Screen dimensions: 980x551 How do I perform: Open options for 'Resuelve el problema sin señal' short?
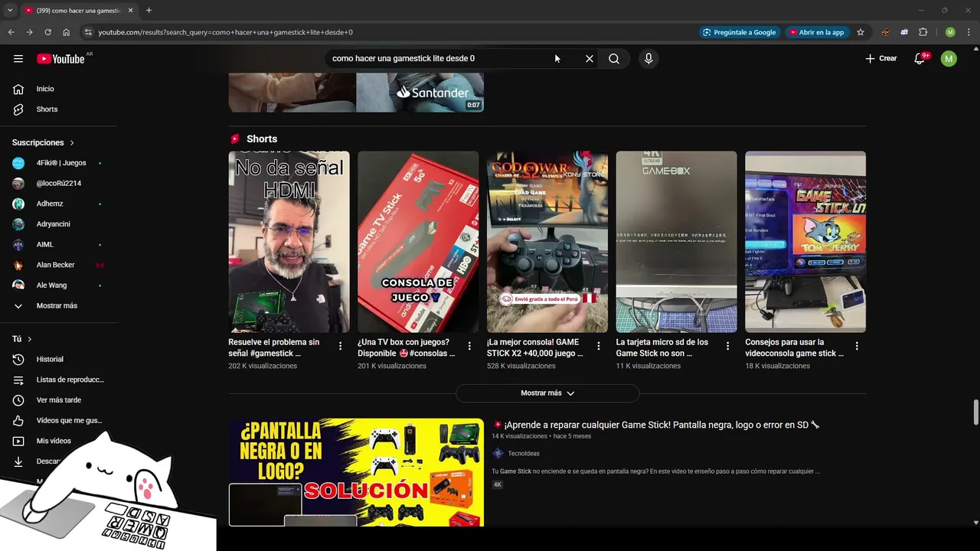coord(341,347)
